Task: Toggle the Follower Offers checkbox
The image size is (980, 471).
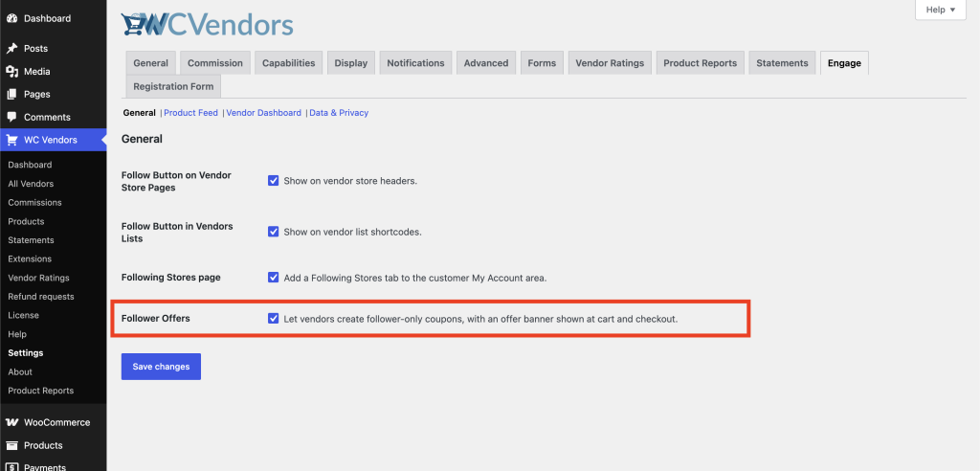Action: pyautogui.click(x=273, y=319)
